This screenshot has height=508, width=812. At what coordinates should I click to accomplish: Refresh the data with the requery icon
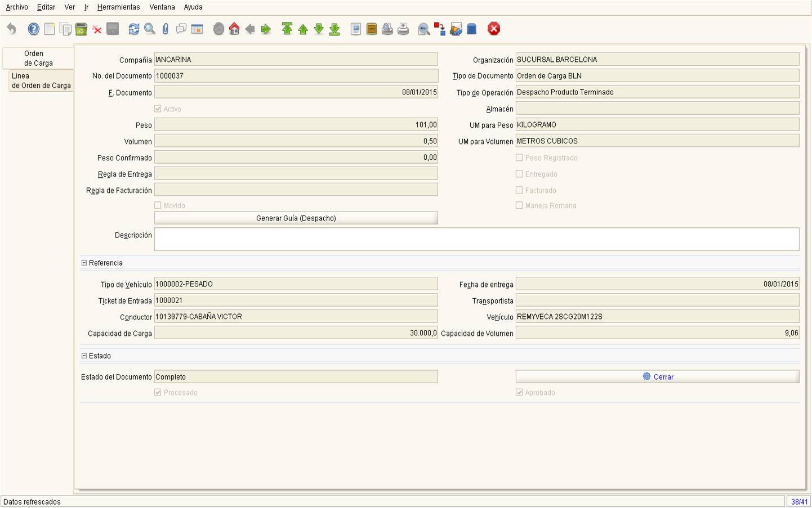[134, 29]
